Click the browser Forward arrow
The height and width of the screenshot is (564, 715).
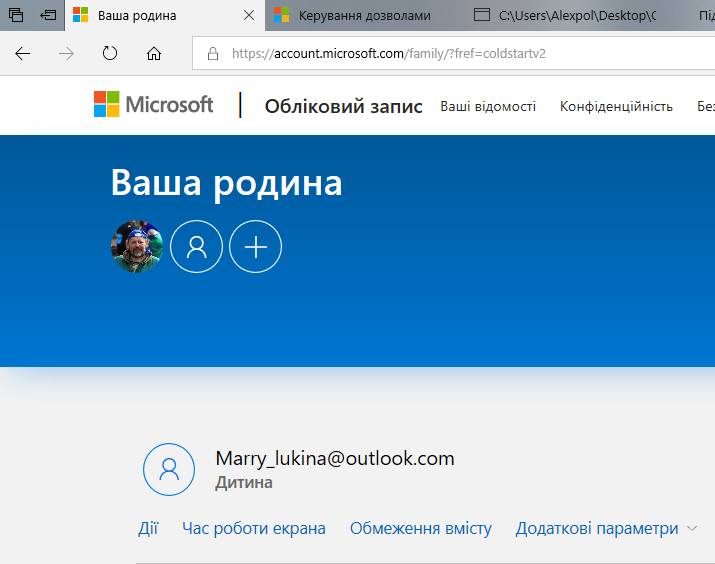66,54
